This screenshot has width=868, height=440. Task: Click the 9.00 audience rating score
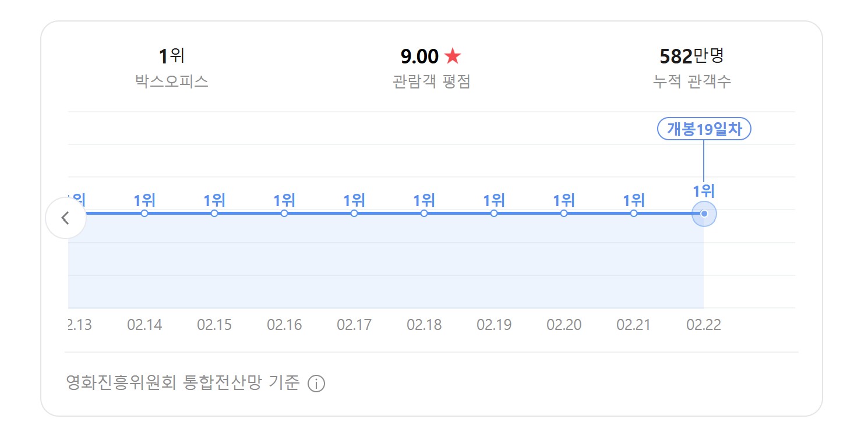[x=419, y=56]
